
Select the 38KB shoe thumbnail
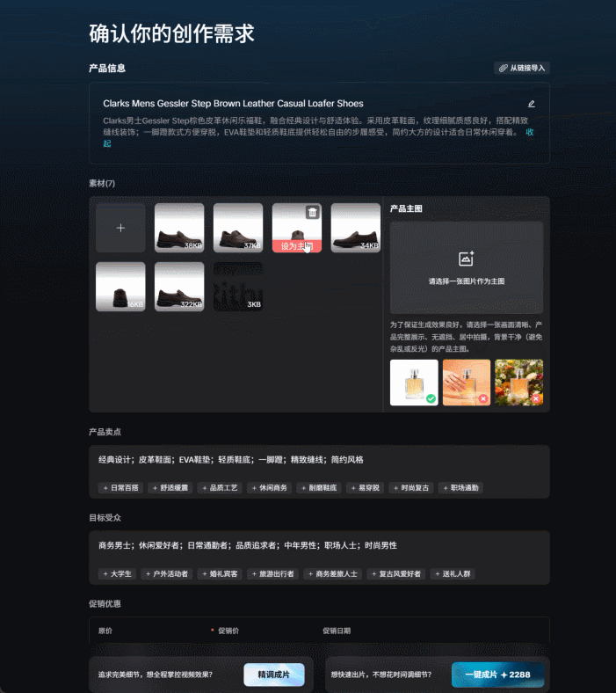pyautogui.click(x=179, y=228)
